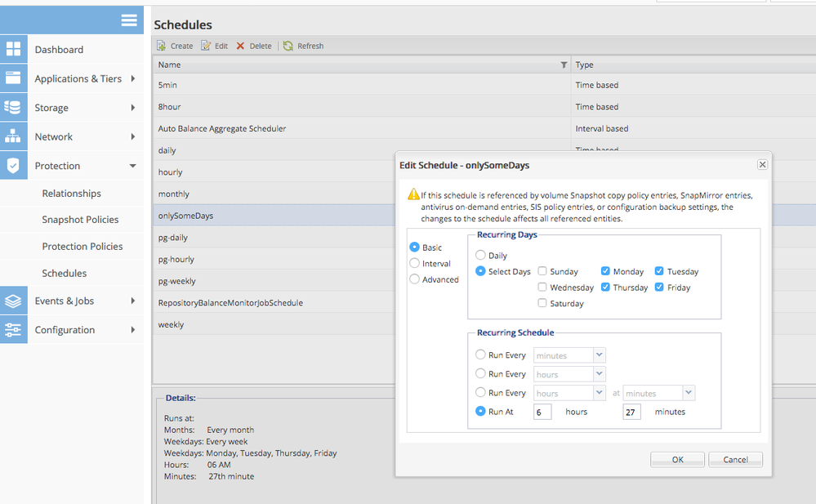Click the Configuration sliders icon

(x=13, y=330)
